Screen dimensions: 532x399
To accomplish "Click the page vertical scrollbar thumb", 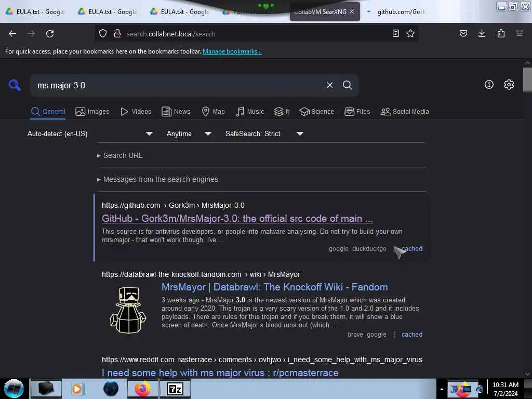I will 527,79.
